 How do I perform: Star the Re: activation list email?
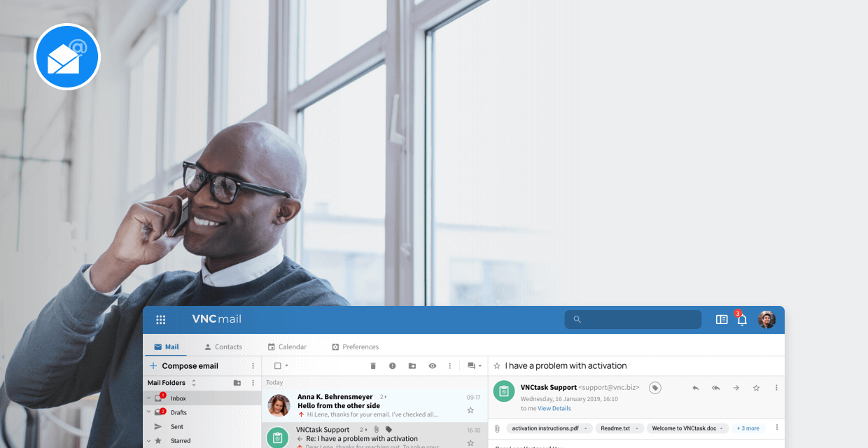point(470,442)
